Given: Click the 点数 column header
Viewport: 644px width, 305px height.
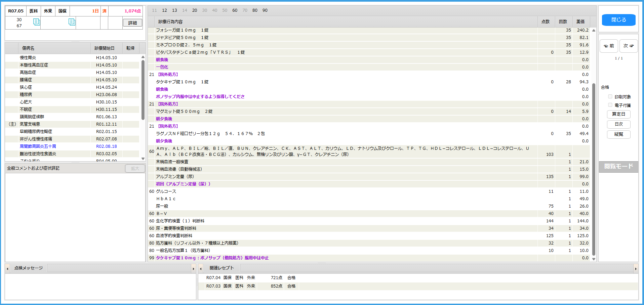Looking at the screenshot, I should [x=546, y=21].
